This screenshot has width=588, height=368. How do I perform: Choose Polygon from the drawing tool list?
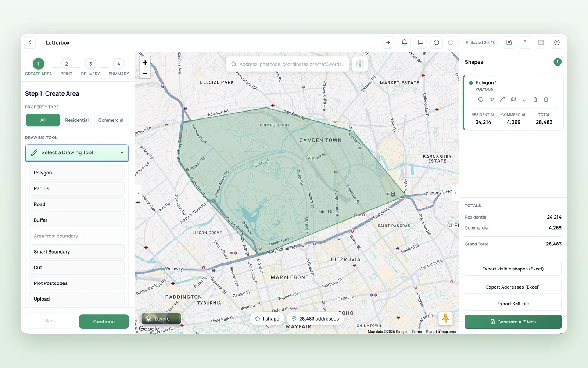coord(77,173)
